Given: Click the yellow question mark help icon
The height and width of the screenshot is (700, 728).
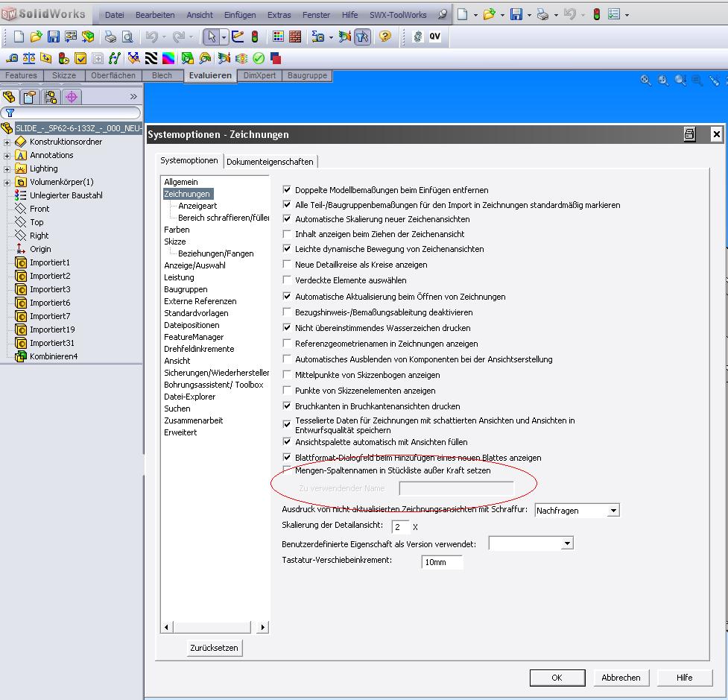Looking at the screenshot, I should [385, 37].
